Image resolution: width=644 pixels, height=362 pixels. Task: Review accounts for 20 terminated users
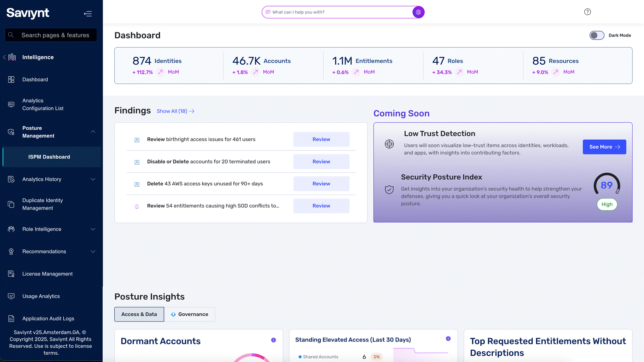pyautogui.click(x=321, y=162)
